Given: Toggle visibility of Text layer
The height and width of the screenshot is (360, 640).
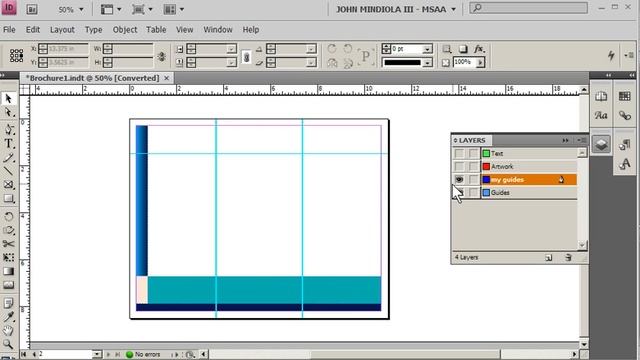Looking at the screenshot, I should [459, 153].
